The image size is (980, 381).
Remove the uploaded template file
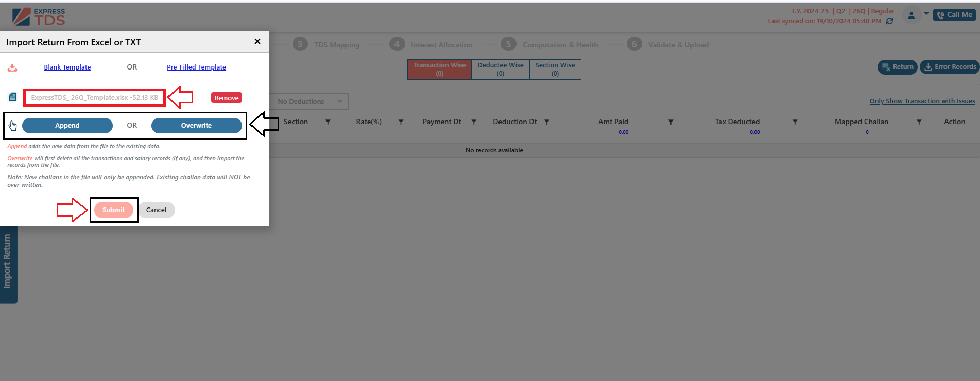pos(227,98)
